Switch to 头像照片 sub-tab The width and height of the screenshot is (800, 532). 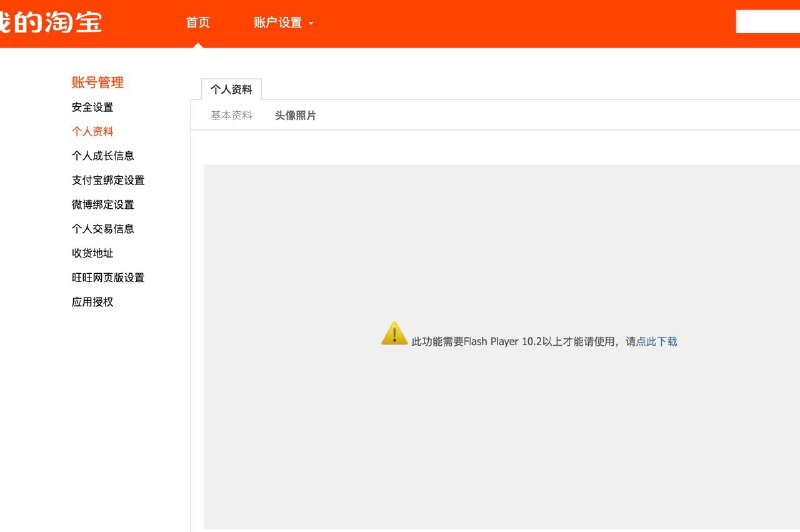(x=295, y=115)
